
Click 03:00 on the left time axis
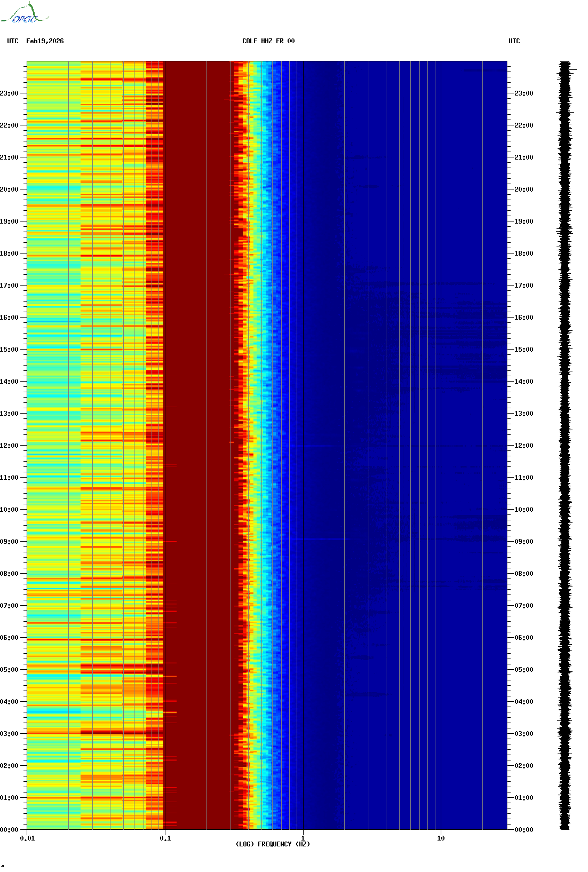coord(9,734)
